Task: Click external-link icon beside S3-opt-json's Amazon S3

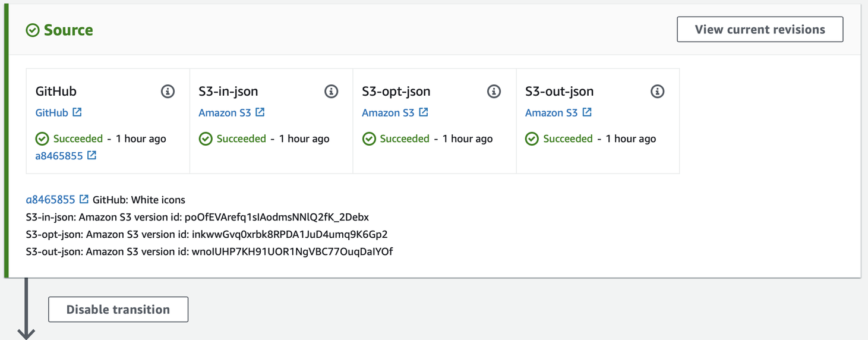Action: 424,112
